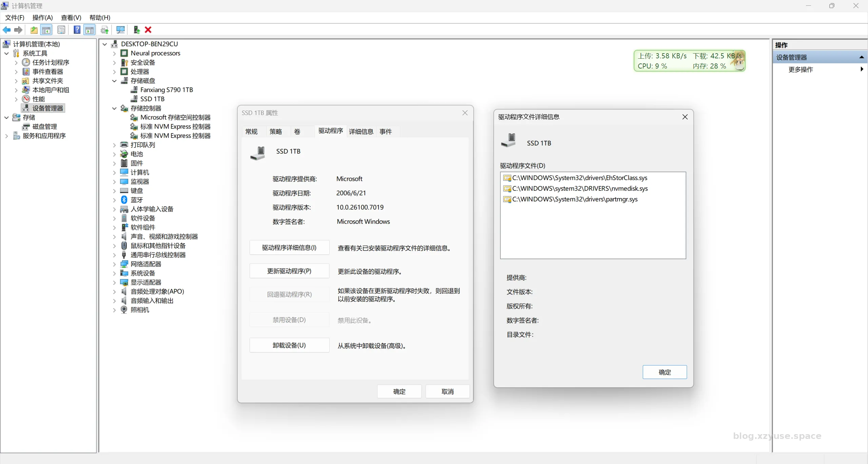
Task: Toggle the show/hide action pane button
Action: 90,30
